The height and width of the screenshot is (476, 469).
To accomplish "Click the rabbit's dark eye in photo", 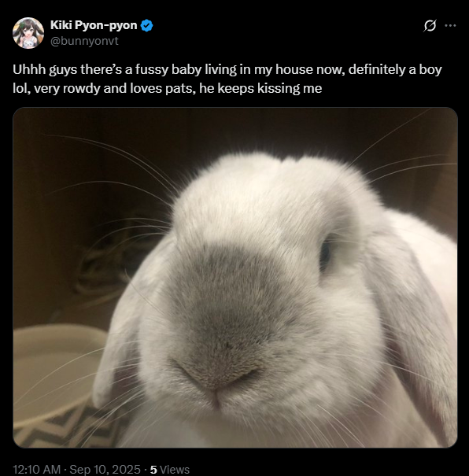I will tap(326, 253).
